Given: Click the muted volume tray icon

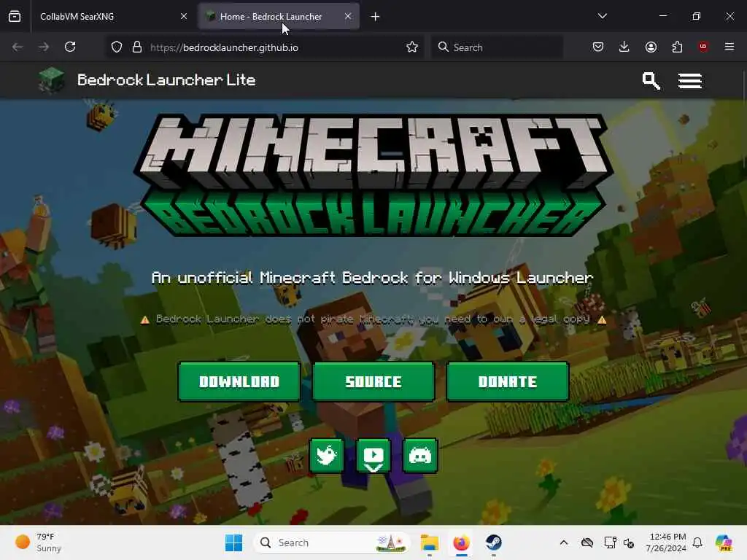Looking at the screenshot, I should coord(629,542).
